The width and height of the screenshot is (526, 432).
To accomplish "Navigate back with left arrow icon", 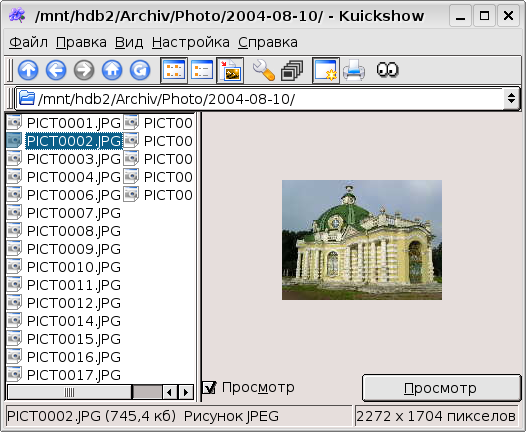I will coord(56,70).
